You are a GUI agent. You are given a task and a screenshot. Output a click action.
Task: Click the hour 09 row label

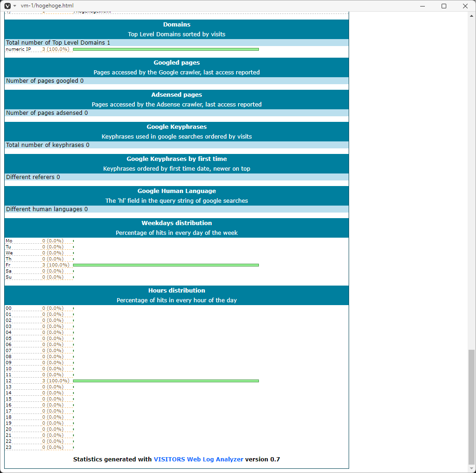(8, 362)
